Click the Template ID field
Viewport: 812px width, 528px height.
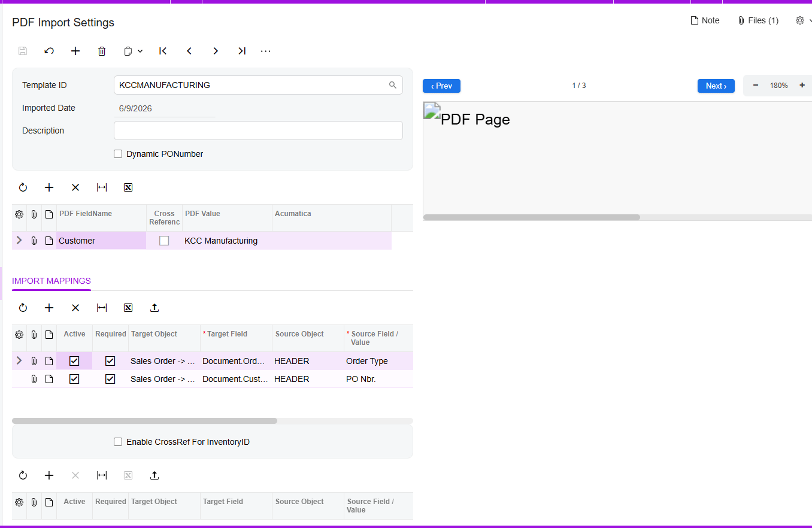tap(258, 85)
